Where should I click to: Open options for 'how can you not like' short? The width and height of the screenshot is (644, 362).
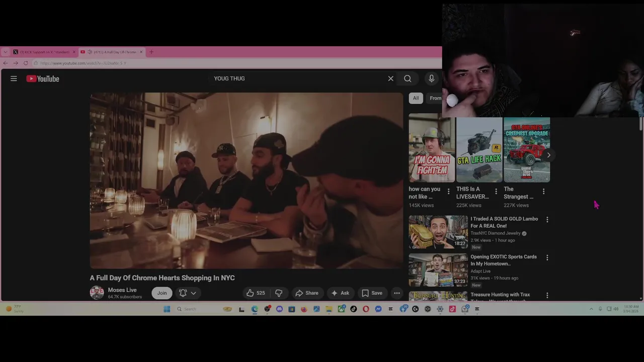448,192
